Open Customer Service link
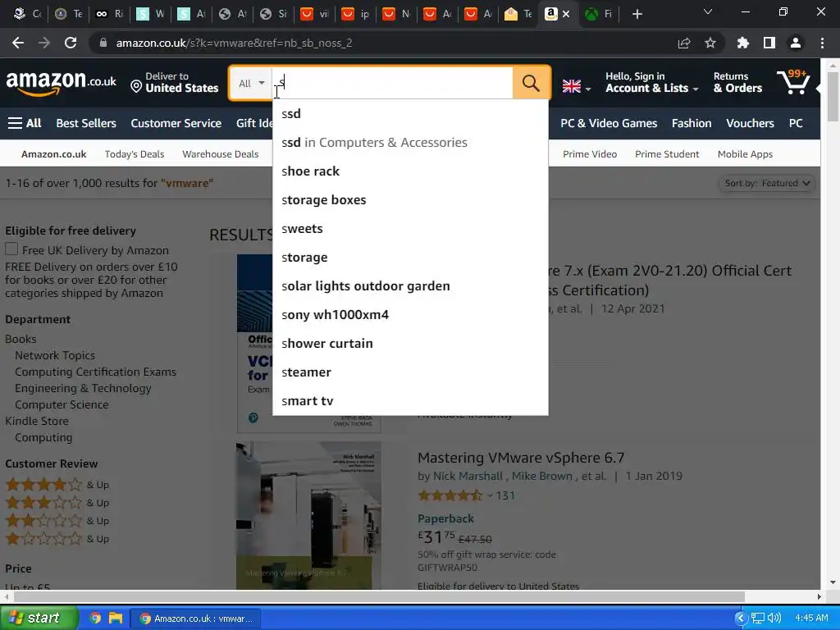The height and width of the screenshot is (630, 840). coord(176,123)
